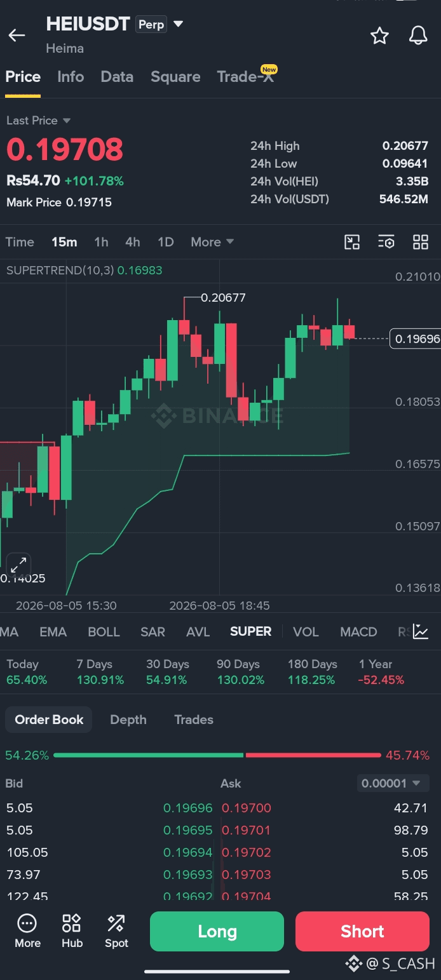
Task: Add HEIUSDT to favorites with star
Action: click(379, 36)
